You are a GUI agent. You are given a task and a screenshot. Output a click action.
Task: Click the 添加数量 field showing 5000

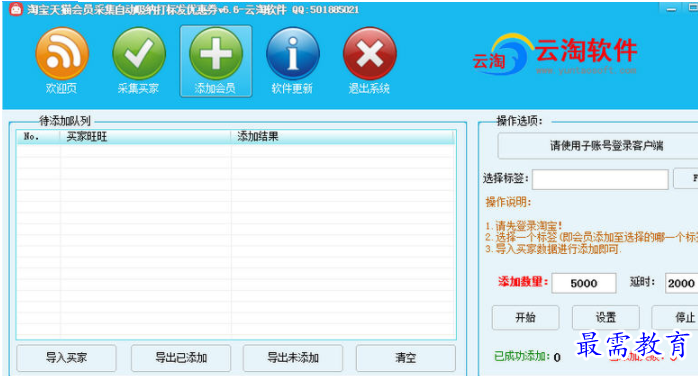point(584,283)
